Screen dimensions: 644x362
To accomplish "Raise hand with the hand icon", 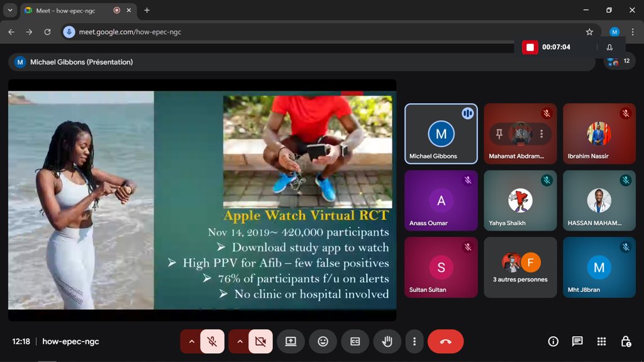I will point(387,341).
